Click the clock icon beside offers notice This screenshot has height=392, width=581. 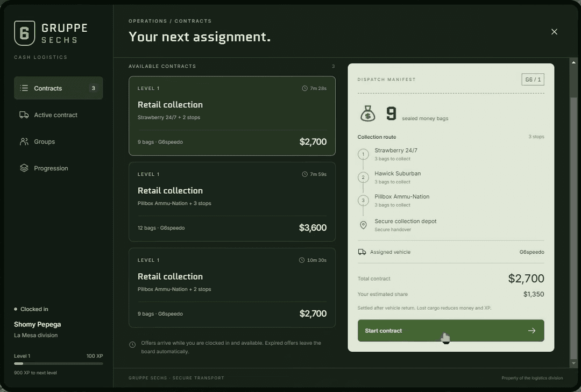click(132, 345)
